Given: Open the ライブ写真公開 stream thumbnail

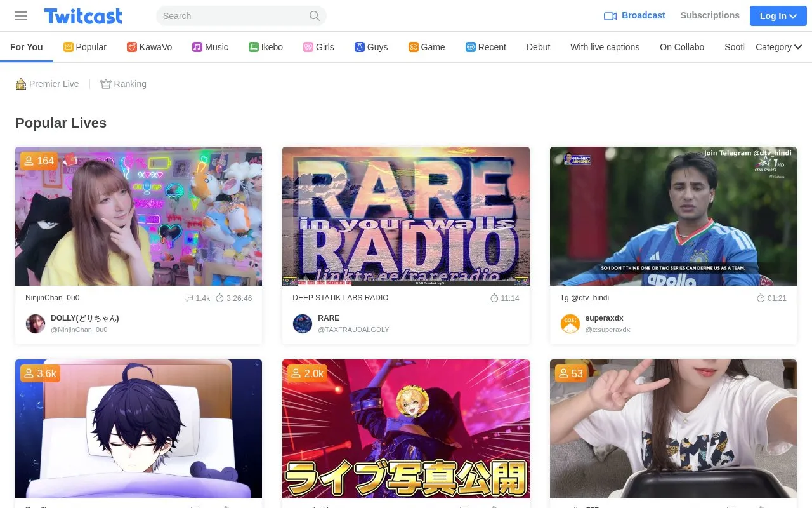Looking at the screenshot, I should tap(406, 429).
